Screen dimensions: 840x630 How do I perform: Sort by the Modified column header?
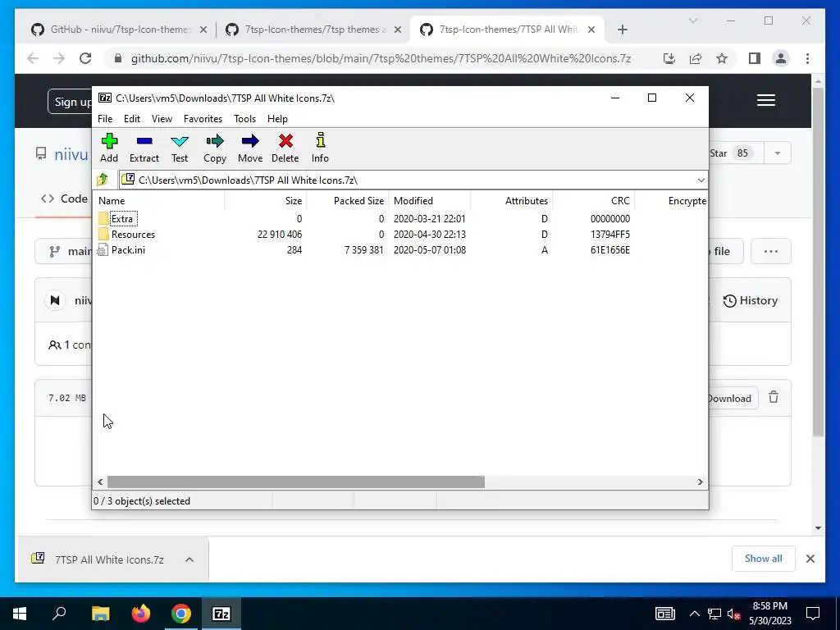(x=430, y=201)
